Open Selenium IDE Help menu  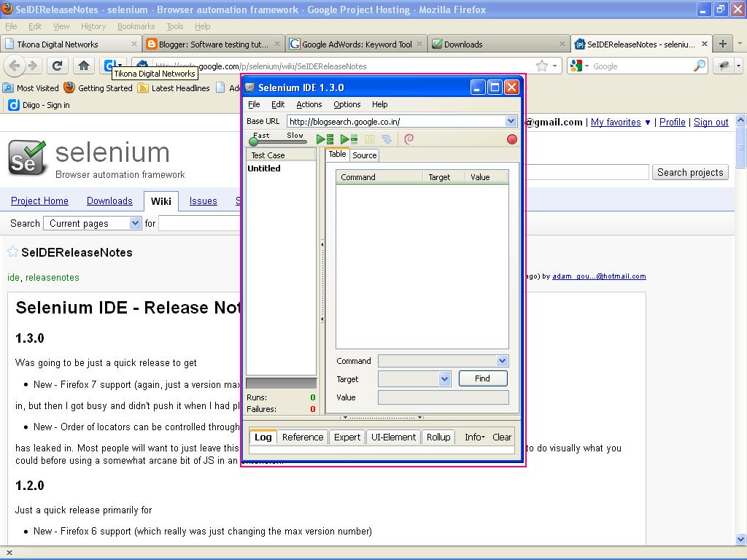coord(379,104)
